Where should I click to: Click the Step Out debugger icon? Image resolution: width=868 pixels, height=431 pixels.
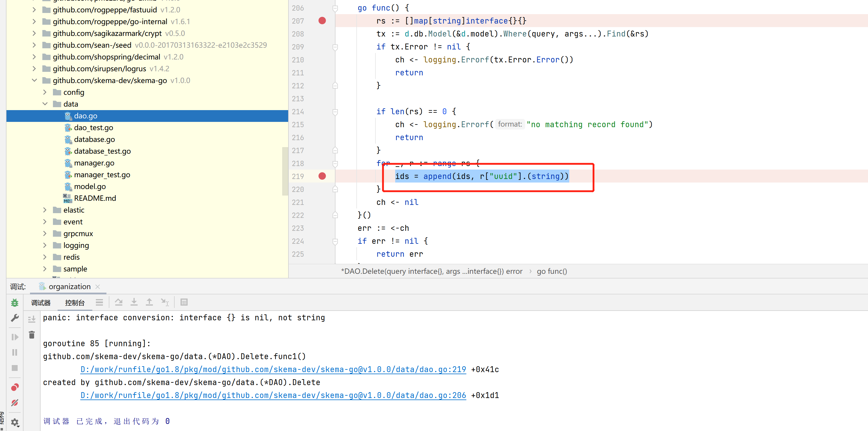(149, 302)
